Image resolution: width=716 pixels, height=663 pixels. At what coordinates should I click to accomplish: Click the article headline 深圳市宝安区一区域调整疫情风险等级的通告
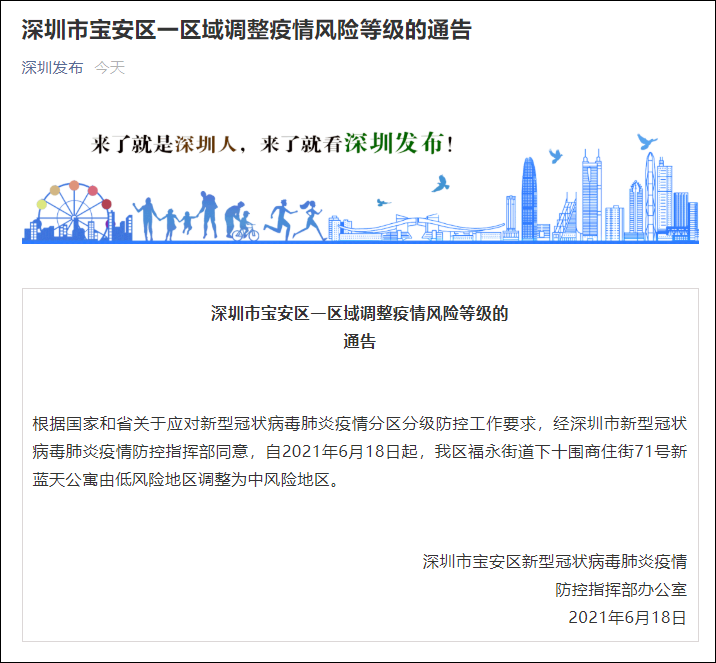(247, 30)
